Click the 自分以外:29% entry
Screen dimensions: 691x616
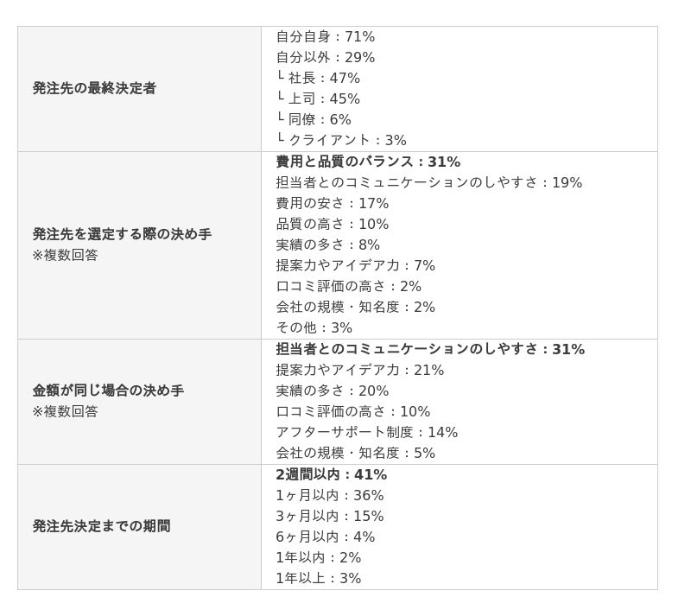pos(326,57)
